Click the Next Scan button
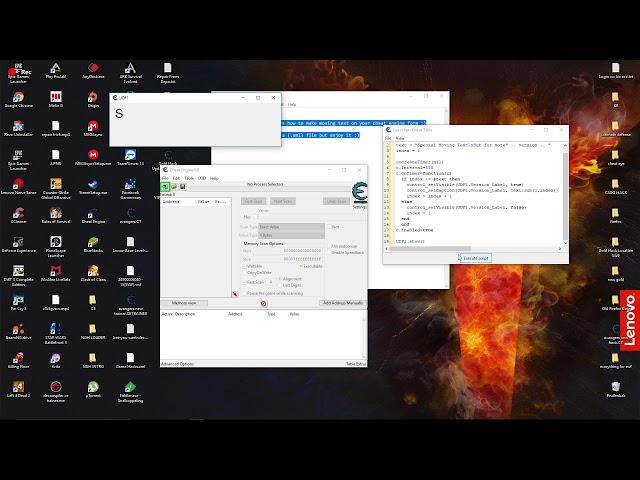The image size is (640, 480). click(282, 201)
